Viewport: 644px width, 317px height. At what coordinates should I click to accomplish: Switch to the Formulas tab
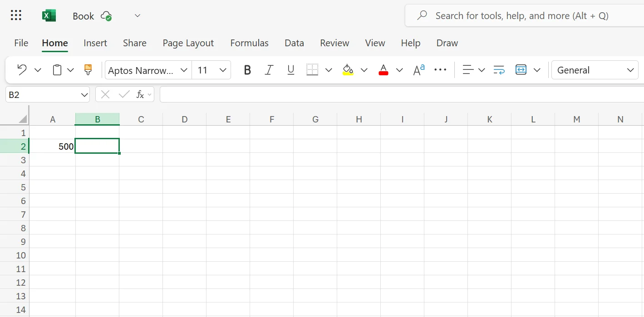pyautogui.click(x=249, y=43)
